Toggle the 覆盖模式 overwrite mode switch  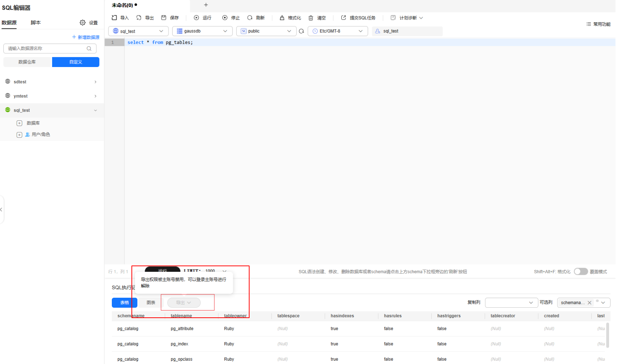point(581,271)
